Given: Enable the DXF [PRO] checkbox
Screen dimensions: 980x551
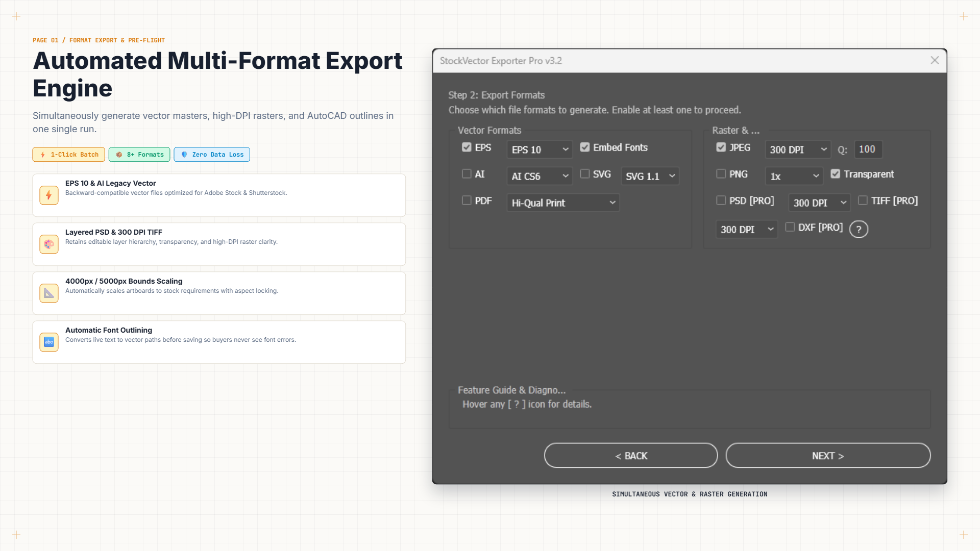Looking at the screenshot, I should 790,227.
